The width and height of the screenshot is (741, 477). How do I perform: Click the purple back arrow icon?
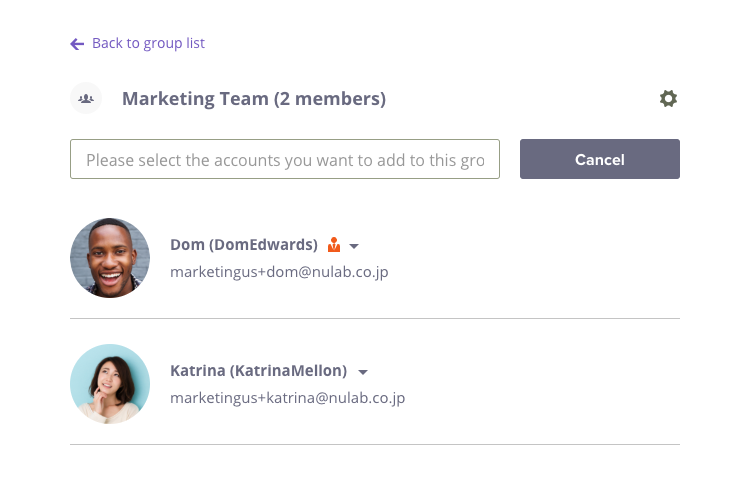click(x=77, y=44)
